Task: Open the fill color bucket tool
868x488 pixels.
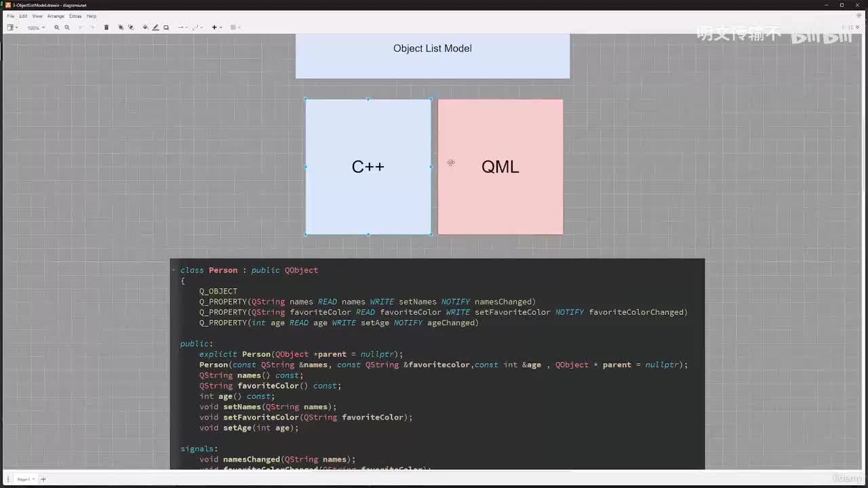Action: point(145,28)
